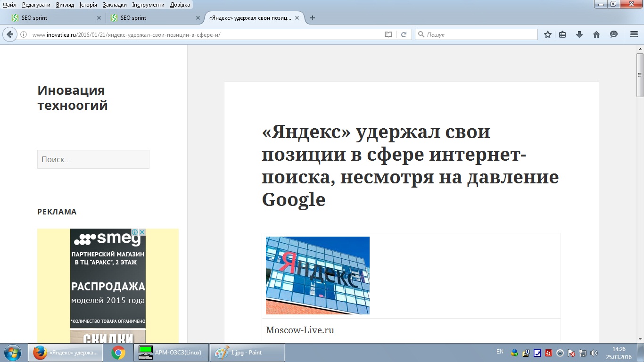The image size is (644, 362).
Task: Click the Яндекс building photo thumbnail
Action: 318,275
